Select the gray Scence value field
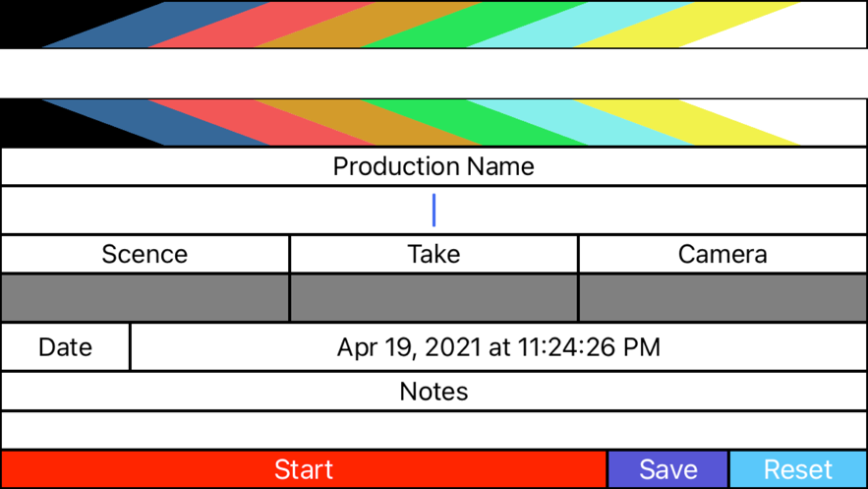Screen dimensions: 868x489 coord(145,298)
